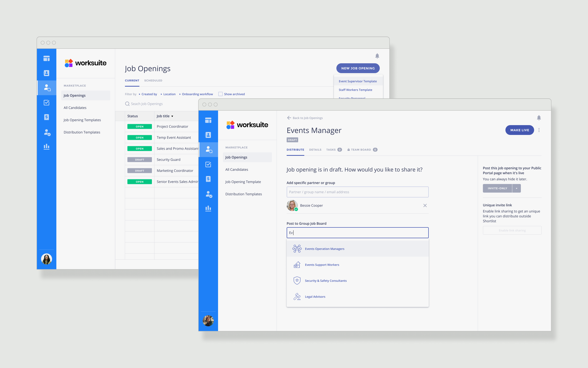This screenshot has height=368, width=588.
Task: Click the tasks checkmark icon in back sidebar
Action: (x=47, y=103)
